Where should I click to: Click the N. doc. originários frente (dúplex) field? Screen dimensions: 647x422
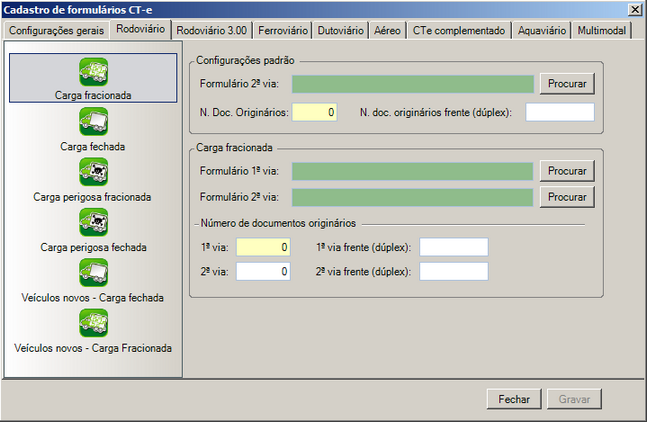pyautogui.click(x=559, y=112)
